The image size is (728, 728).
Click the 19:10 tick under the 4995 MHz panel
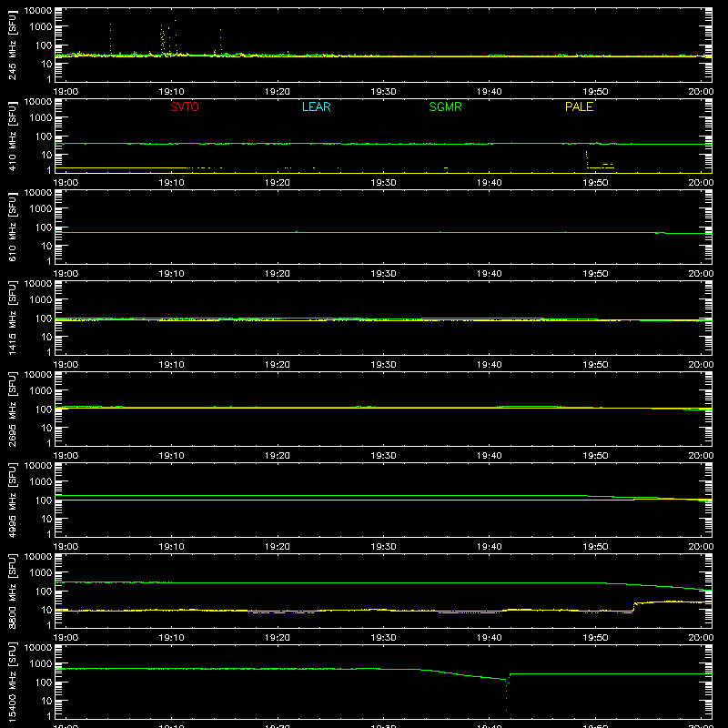coord(171,547)
